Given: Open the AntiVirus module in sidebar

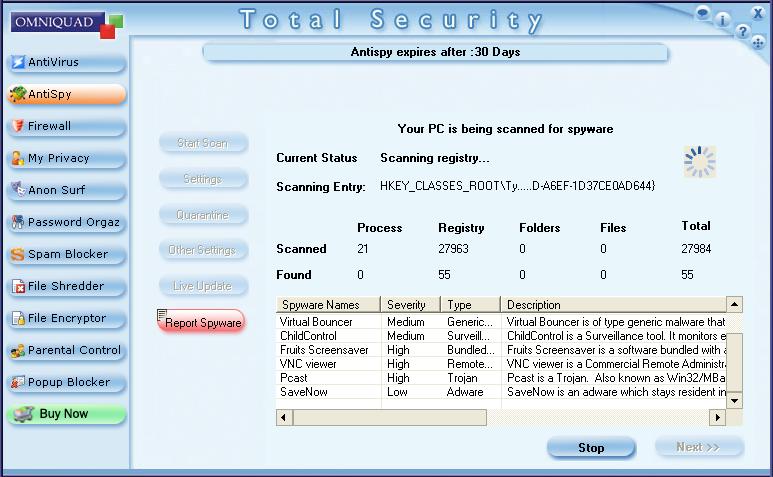Looking at the screenshot, I should click(67, 62).
